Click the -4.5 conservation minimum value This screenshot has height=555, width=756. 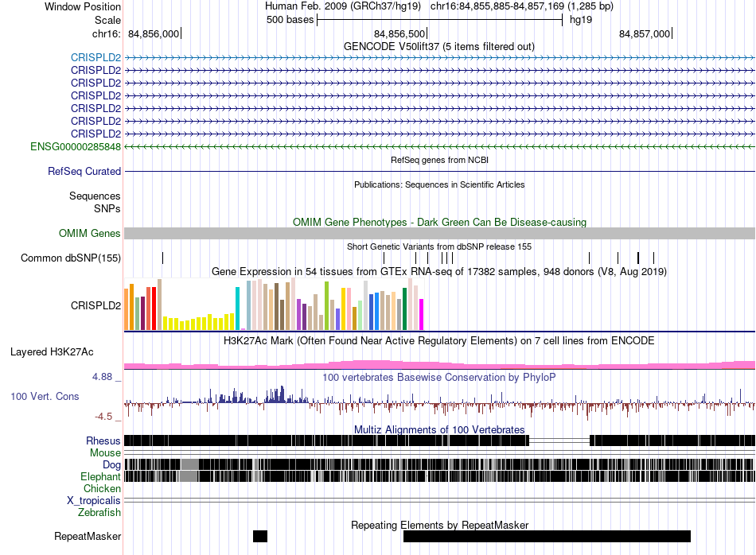[x=103, y=417]
